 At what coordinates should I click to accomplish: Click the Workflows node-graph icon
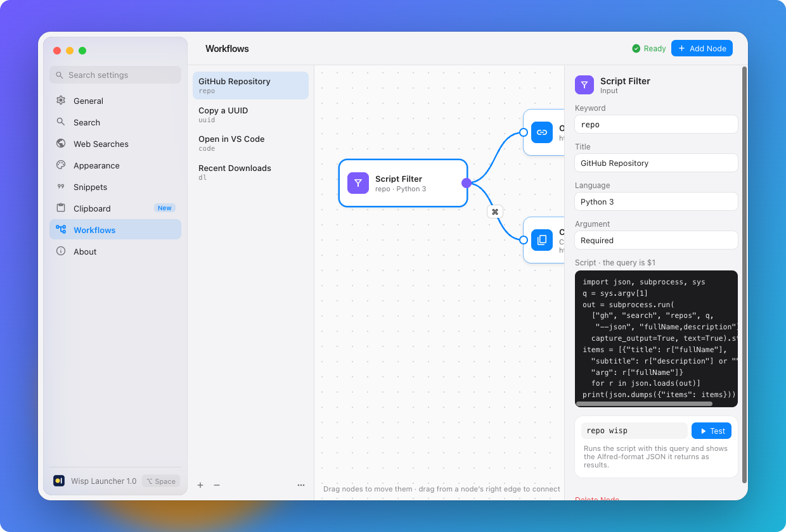point(61,230)
